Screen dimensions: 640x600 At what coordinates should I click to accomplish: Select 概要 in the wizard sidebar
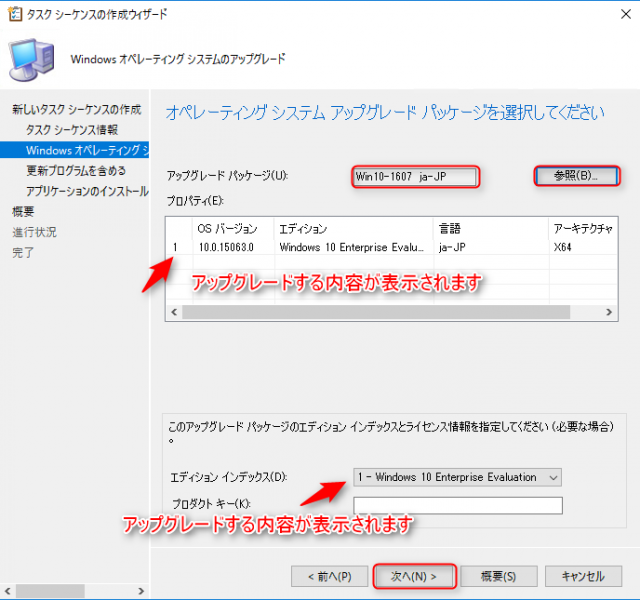click(23, 211)
